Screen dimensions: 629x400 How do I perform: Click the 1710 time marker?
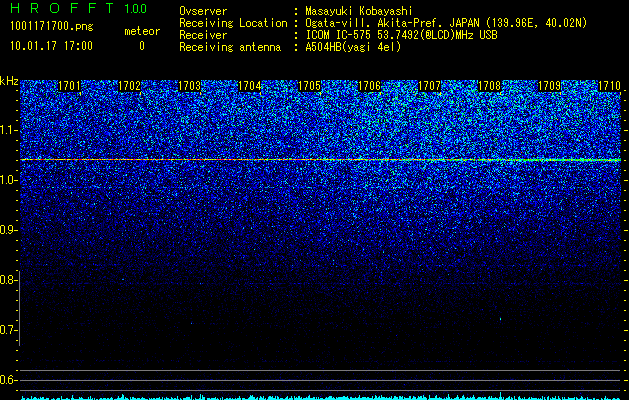tap(609, 86)
